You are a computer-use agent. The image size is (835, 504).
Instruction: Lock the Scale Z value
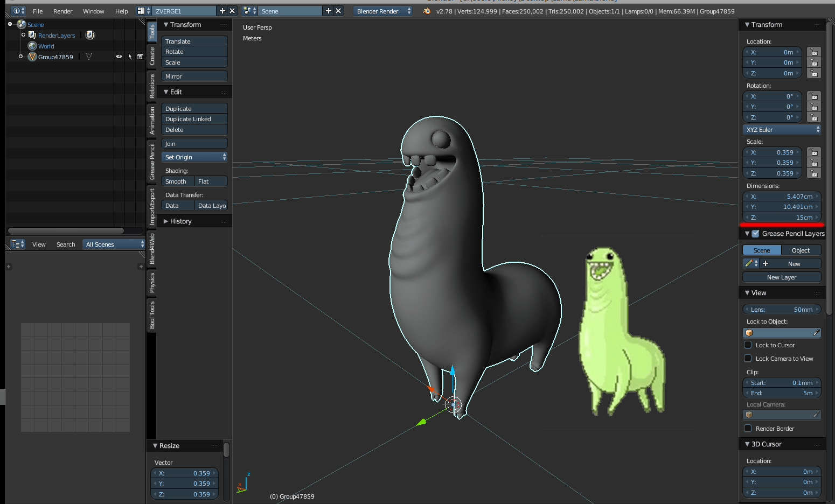(x=814, y=173)
